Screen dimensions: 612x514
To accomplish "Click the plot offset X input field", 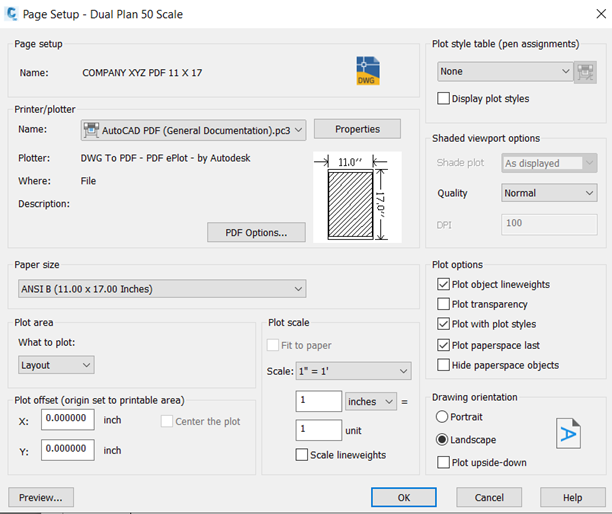I will 68,419.
